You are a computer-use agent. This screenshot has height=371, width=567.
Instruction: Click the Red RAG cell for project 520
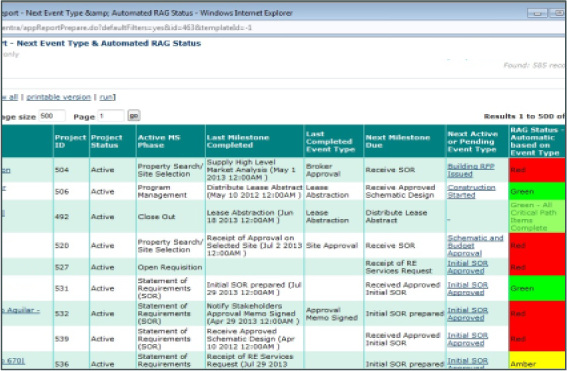tap(537, 246)
